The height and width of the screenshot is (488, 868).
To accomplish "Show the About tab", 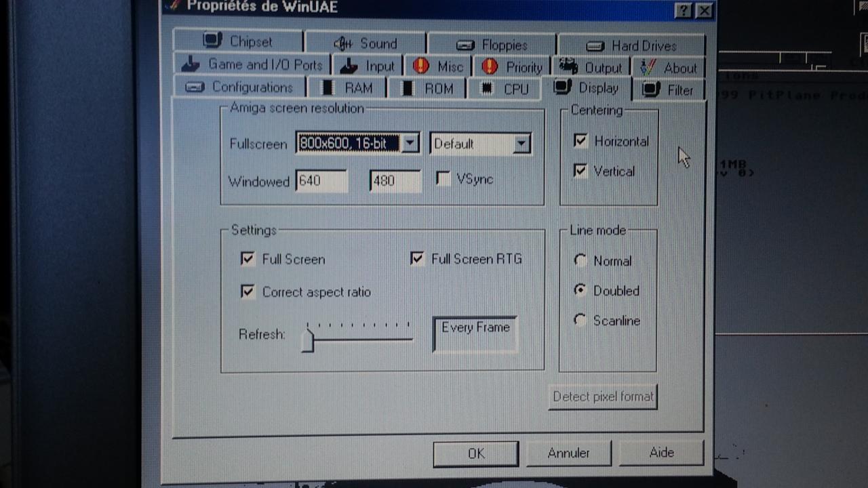I will [x=669, y=68].
